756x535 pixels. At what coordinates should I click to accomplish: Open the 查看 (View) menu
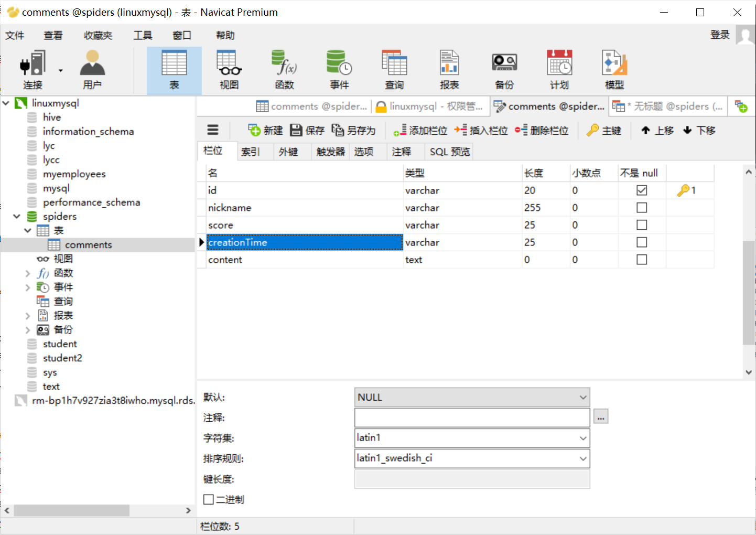53,35
